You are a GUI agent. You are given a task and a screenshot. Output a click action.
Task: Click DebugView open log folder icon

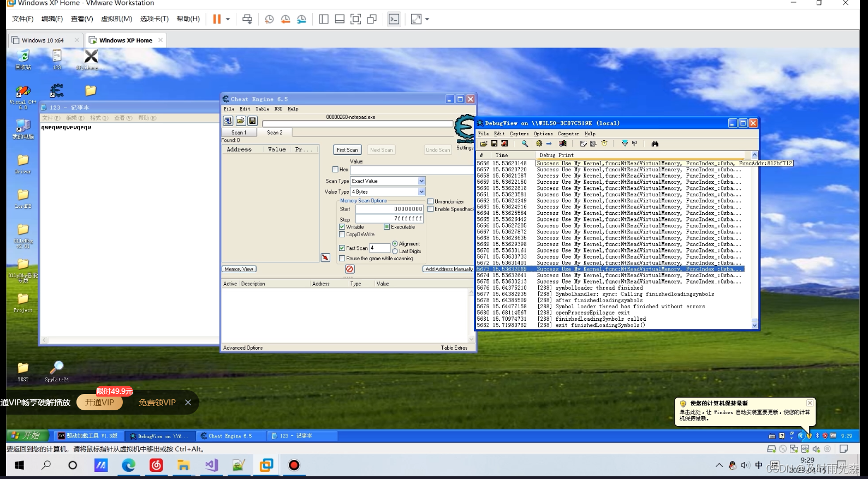(484, 143)
